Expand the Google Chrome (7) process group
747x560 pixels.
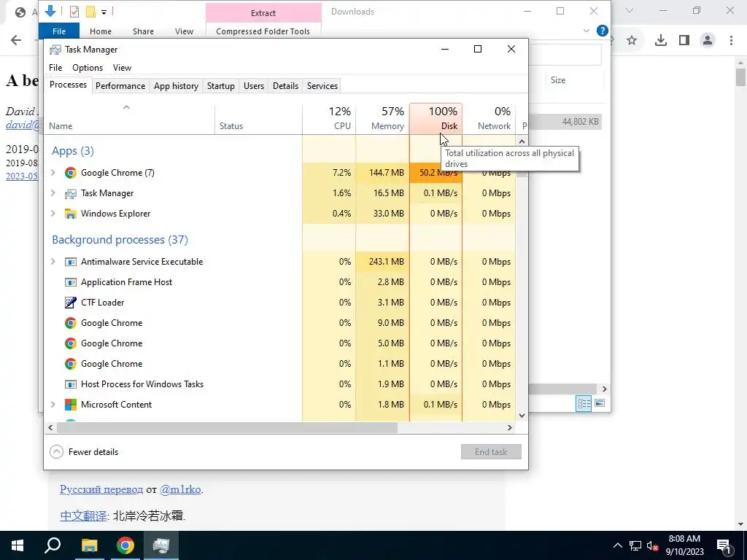click(x=53, y=173)
